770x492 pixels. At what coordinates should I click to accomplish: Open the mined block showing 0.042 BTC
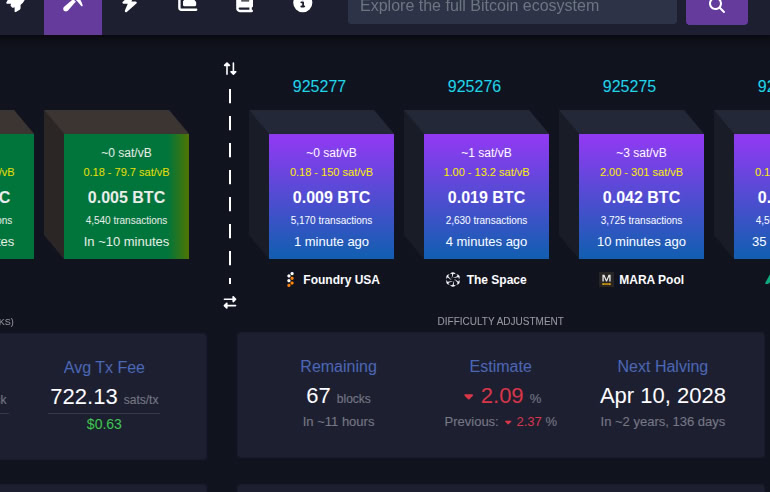tap(641, 196)
